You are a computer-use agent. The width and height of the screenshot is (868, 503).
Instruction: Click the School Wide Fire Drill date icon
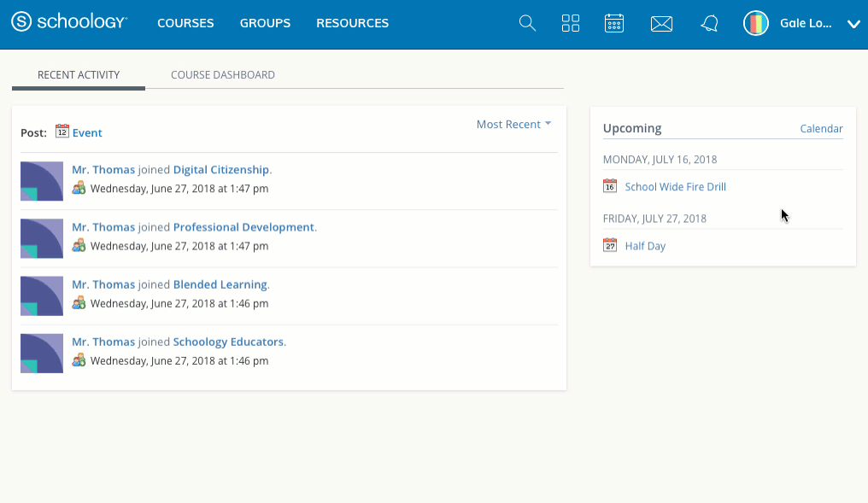610,186
